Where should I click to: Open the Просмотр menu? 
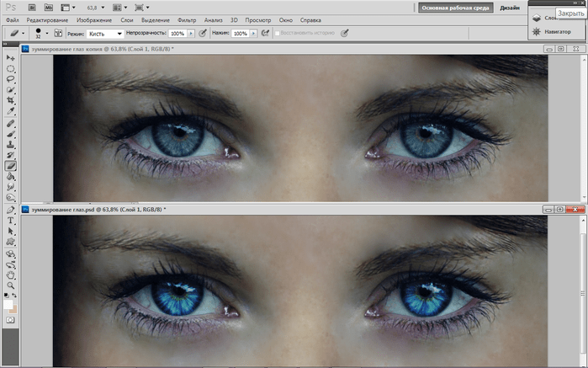(x=258, y=20)
